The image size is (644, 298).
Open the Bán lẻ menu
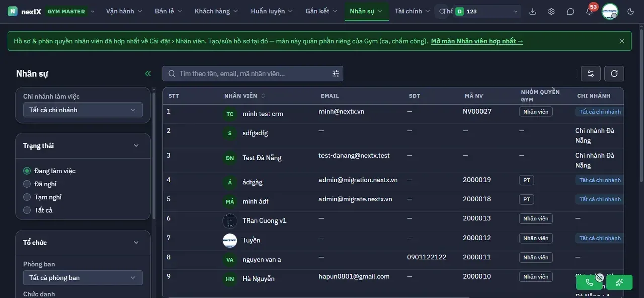(169, 11)
